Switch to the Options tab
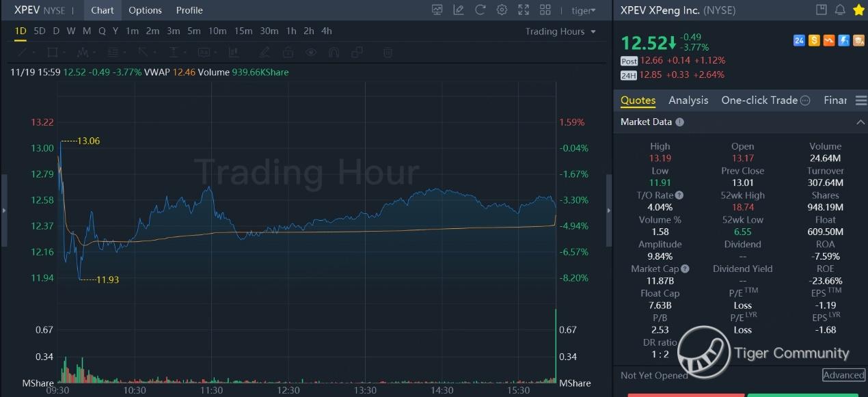 tap(146, 10)
